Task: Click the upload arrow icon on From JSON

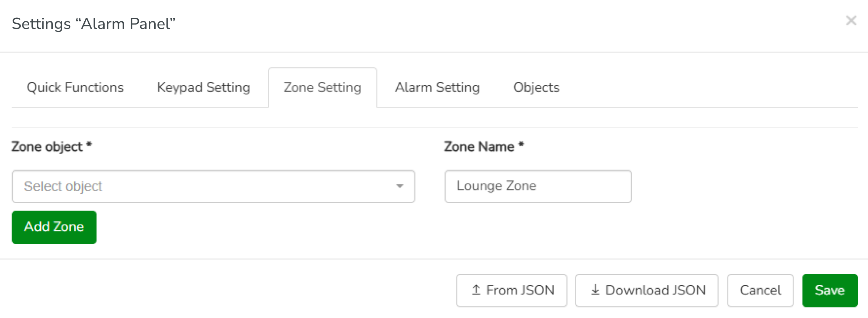Action: point(476,290)
